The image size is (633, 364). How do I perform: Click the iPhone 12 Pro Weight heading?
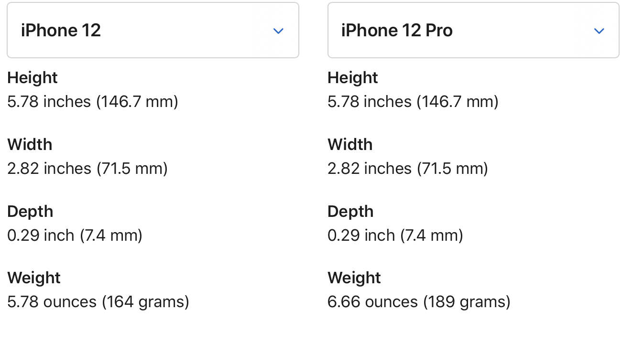(354, 278)
